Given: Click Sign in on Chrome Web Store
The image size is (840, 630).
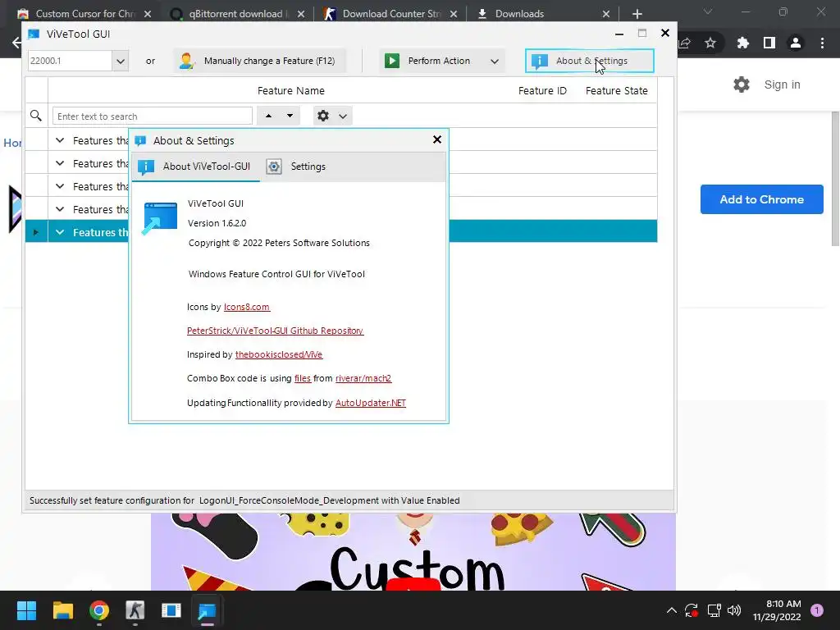Looking at the screenshot, I should 782,84.
